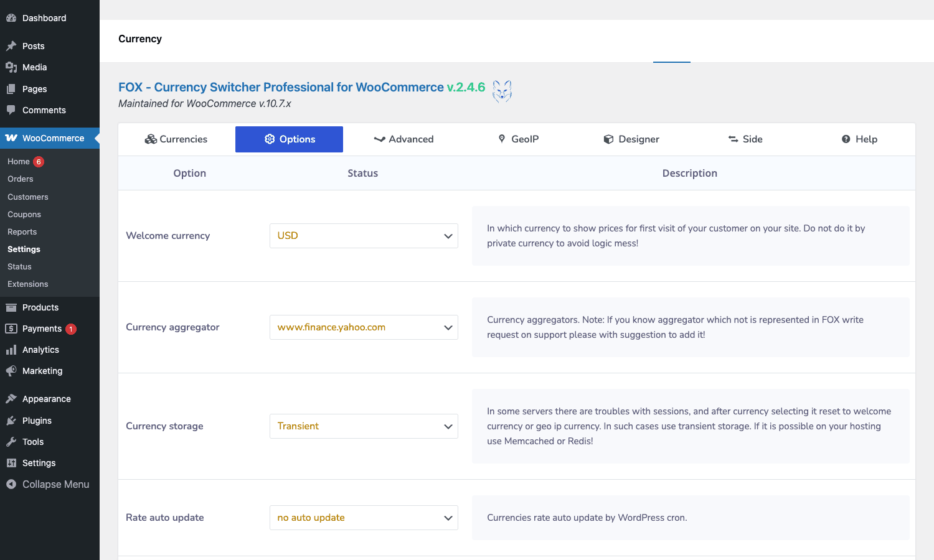The width and height of the screenshot is (934, 560).
Task: Click the FOX fox-head logo
Action: (502, 91)
